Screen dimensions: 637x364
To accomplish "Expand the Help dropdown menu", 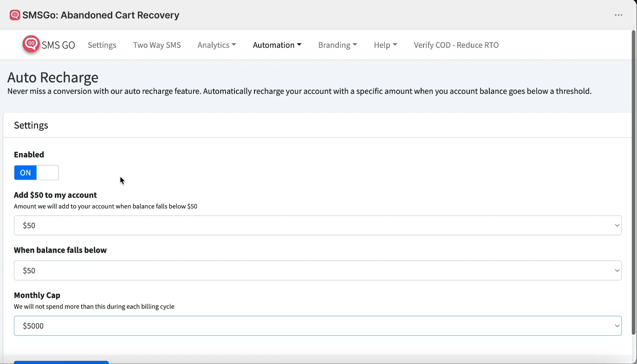I will (x=385, y=45).
